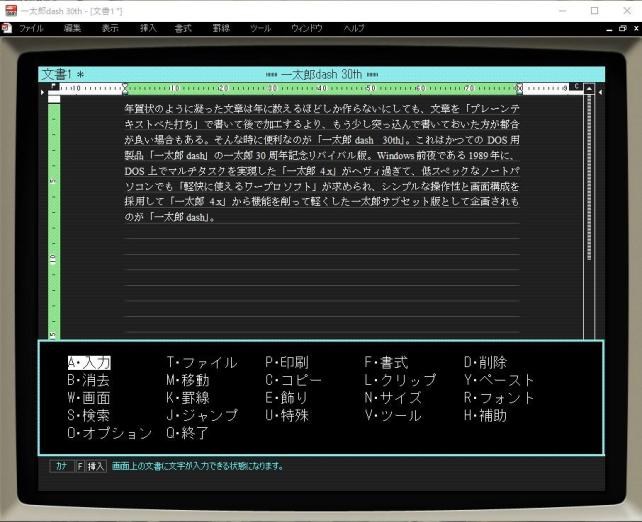Select T・ファイル command

pyautogui.click(x=202, y=362)
